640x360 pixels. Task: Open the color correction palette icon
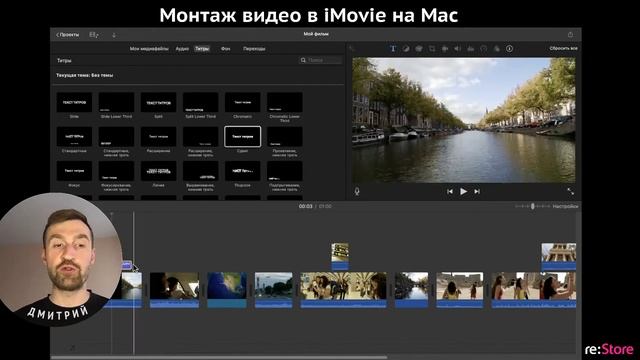[419, 49]
